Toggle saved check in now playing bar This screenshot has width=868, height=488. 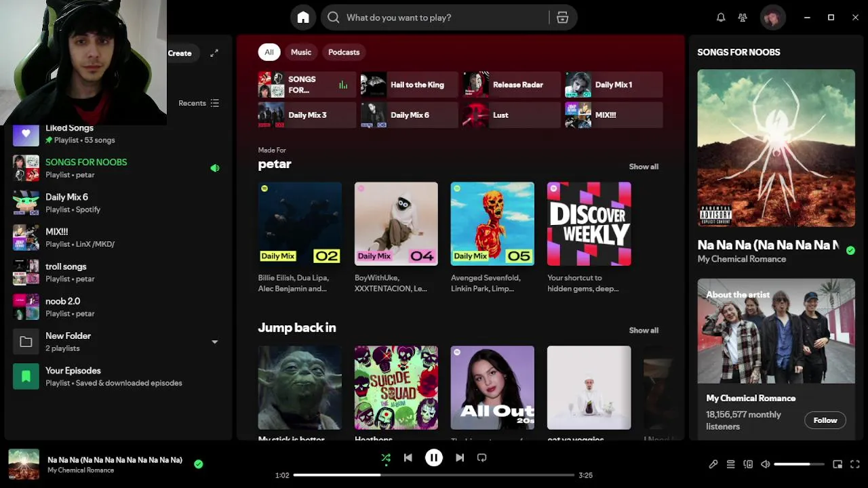pyautogui.click(x=199, y=464)
